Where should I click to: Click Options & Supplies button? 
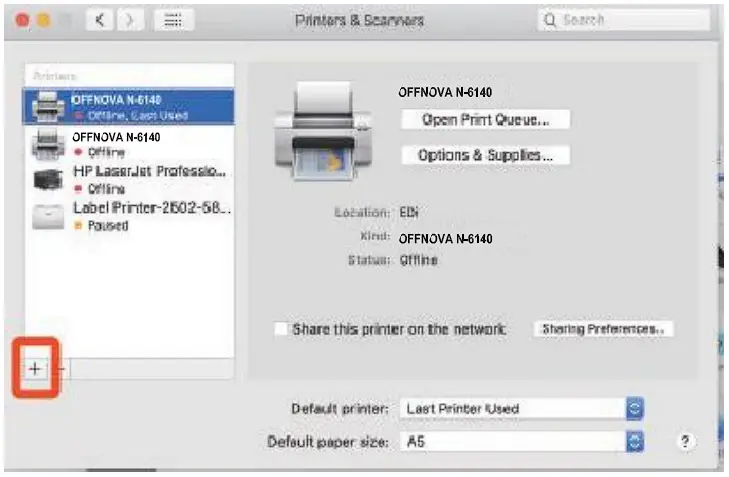click(485, 155)
